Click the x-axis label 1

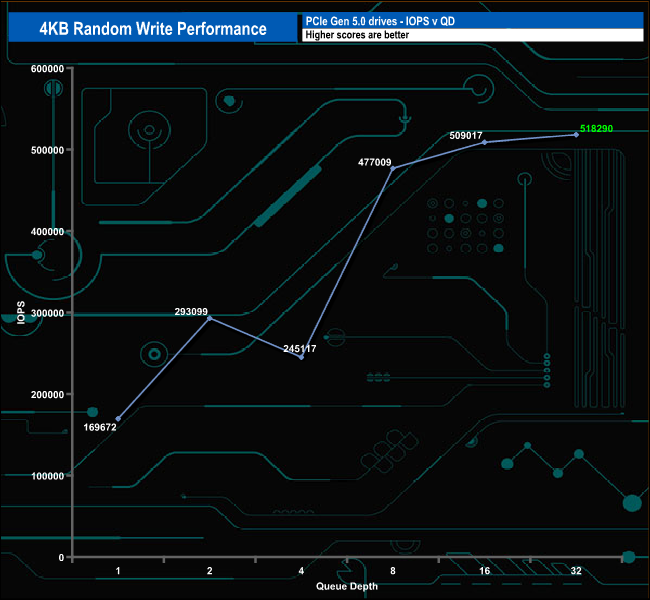coord(118,571)
